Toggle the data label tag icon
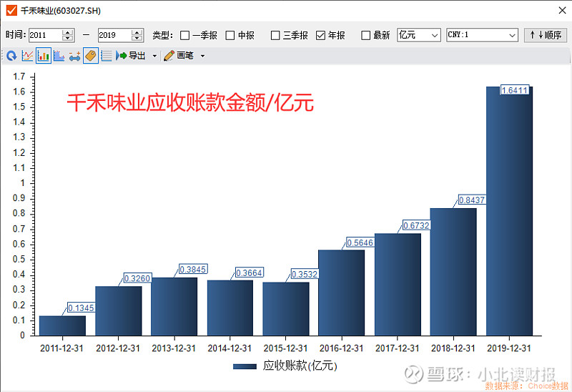 pos(91,56)
